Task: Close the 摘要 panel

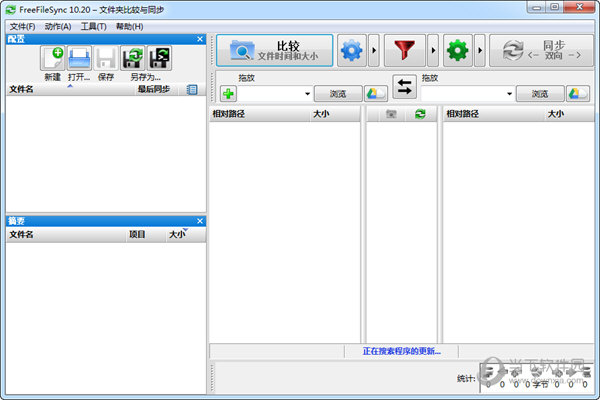Action: [x=200, y=221]
